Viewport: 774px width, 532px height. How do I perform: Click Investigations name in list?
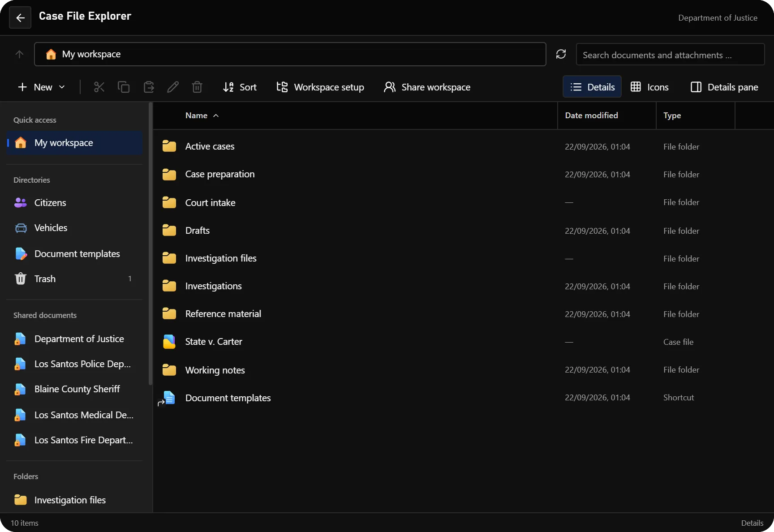(x=214, y=286)
